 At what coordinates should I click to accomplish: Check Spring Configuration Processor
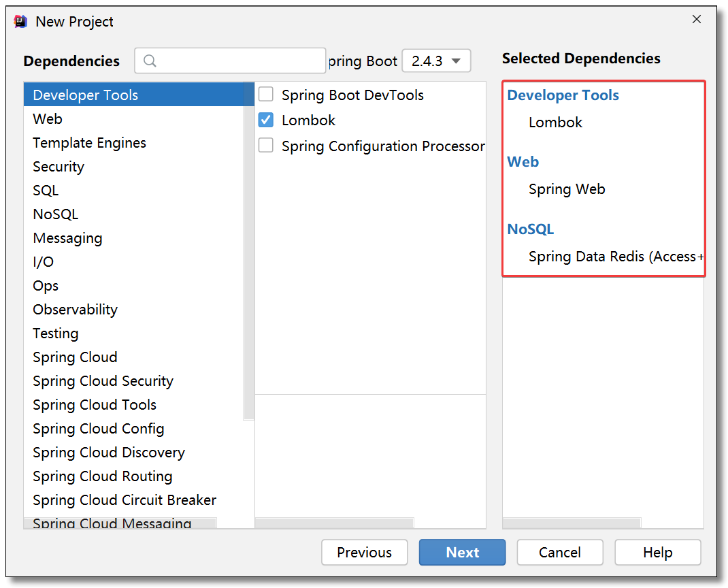[x=266, y=146]
